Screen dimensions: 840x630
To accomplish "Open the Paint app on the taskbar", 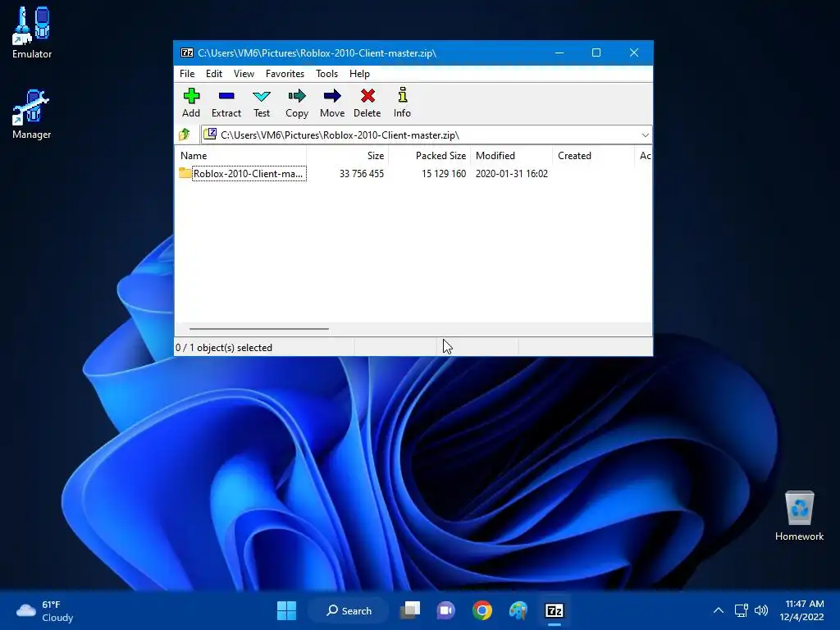I will [x=518, y=610].
